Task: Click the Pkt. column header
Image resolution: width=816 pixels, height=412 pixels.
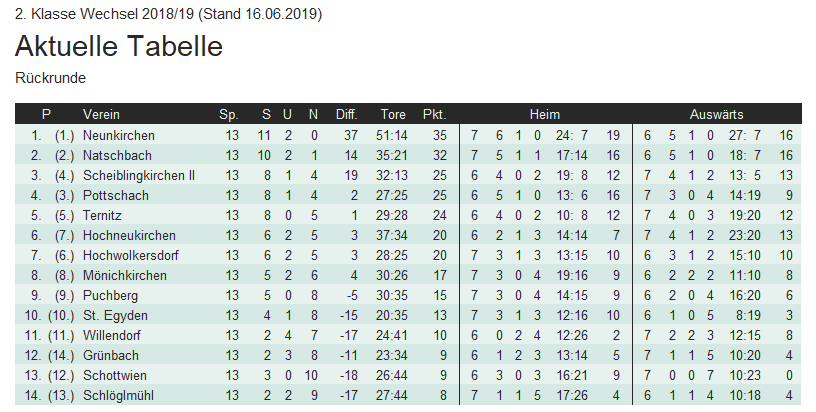Action: (434, 114)
